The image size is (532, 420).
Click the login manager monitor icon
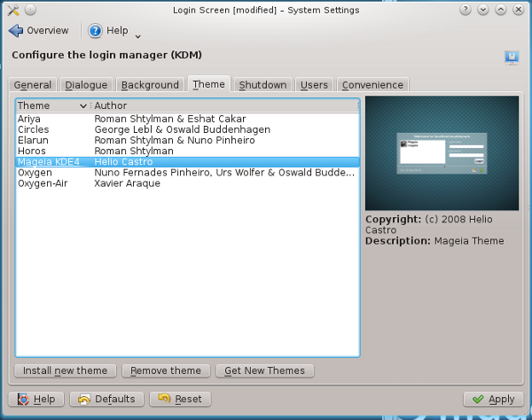(x=512, y=58)
